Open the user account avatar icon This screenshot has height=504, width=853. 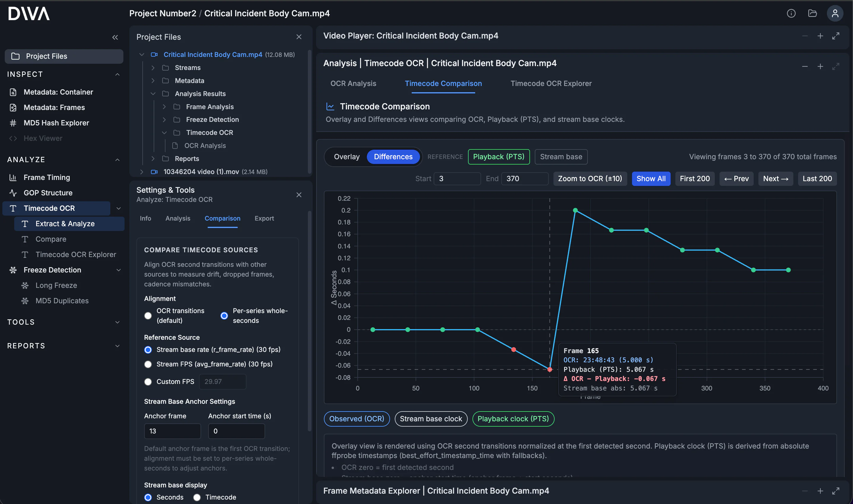click(835, 14)
